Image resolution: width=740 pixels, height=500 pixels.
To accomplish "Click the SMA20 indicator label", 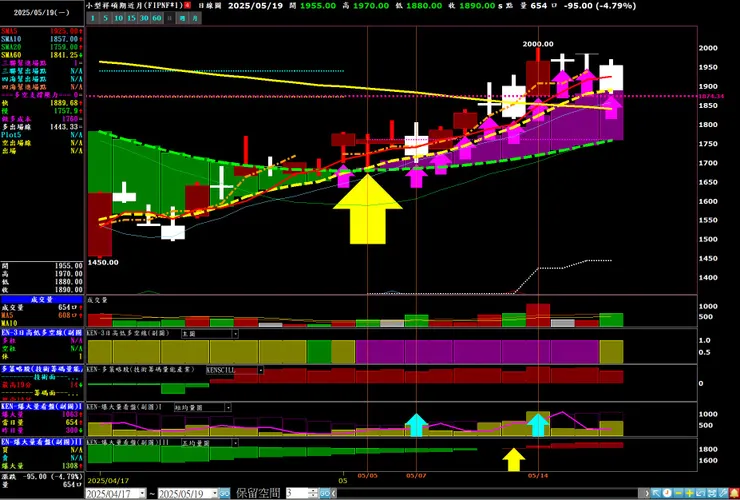I will coord(11,47).
